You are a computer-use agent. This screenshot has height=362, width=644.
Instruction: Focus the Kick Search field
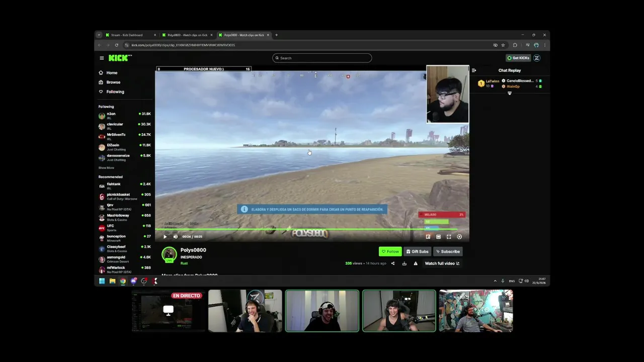point(322,58)
